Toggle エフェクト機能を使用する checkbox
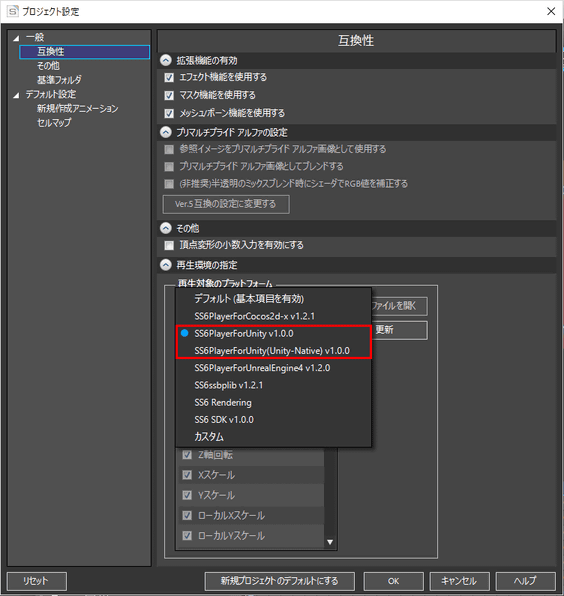The width and height of the screenshot is (564, 596). click(169, 78)
